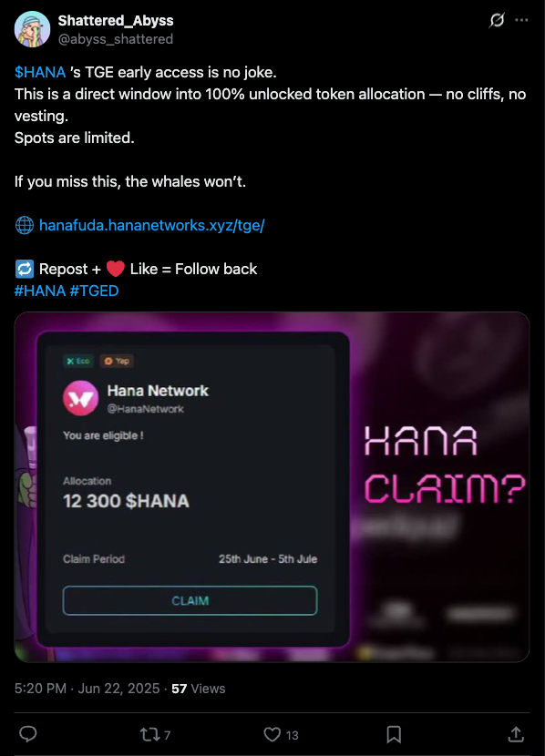Repost this tweet with the arrows icon
The height and width of the screenshot is (756, 545).
[149, 735]
